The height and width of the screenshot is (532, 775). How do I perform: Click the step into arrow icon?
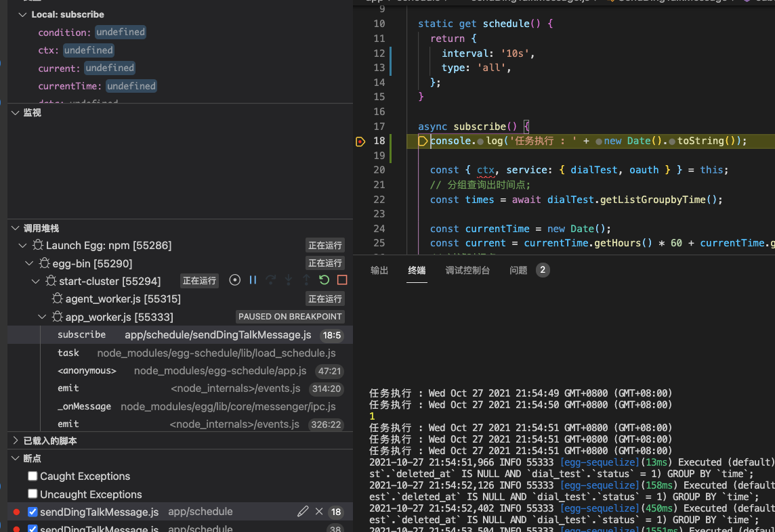[x=289, y=280]
